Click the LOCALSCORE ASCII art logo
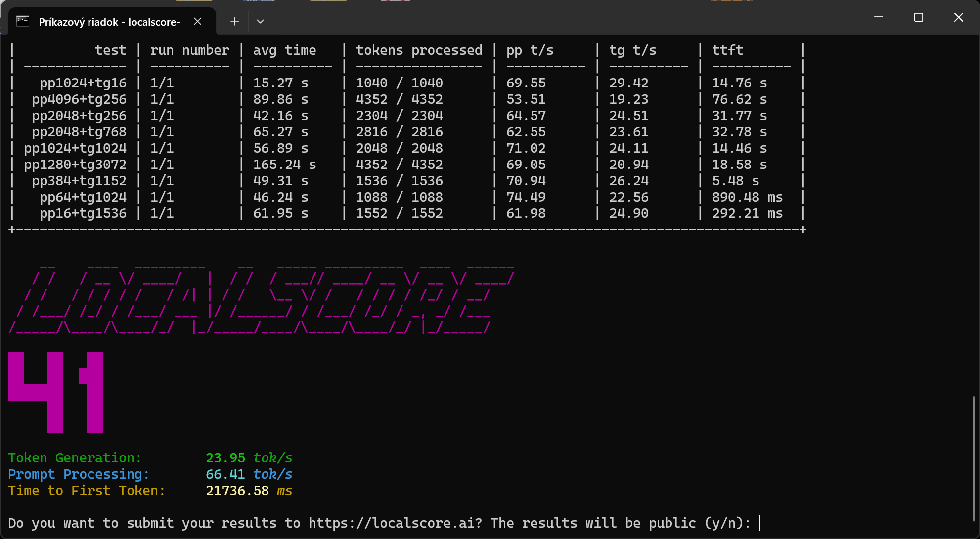Screen dimensions: 980x539 [x=257, y=300]
